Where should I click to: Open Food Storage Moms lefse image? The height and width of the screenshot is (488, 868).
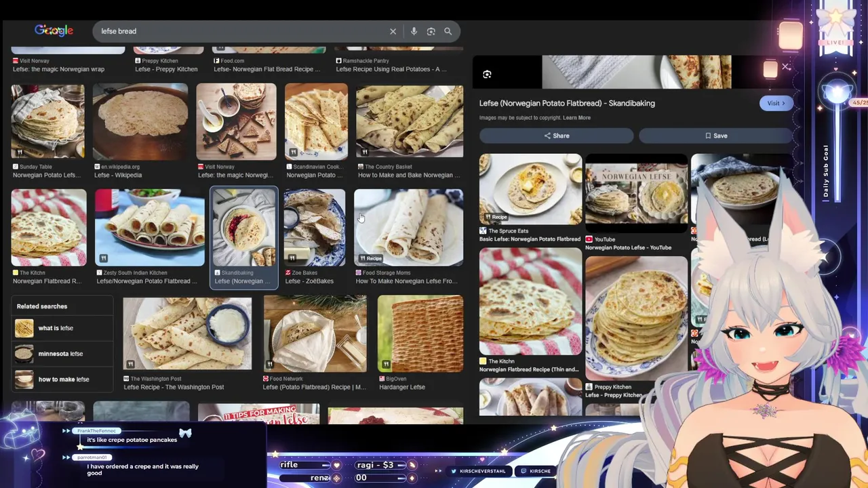point(409,228)
